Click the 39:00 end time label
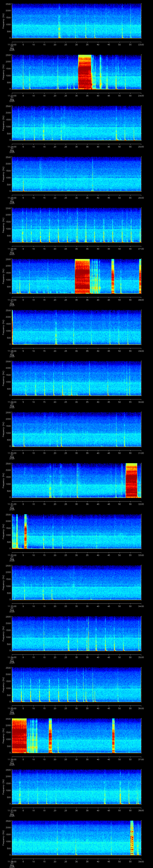This screenshot has height=868, width=153. pyautogui.click(x=141, y=861)
